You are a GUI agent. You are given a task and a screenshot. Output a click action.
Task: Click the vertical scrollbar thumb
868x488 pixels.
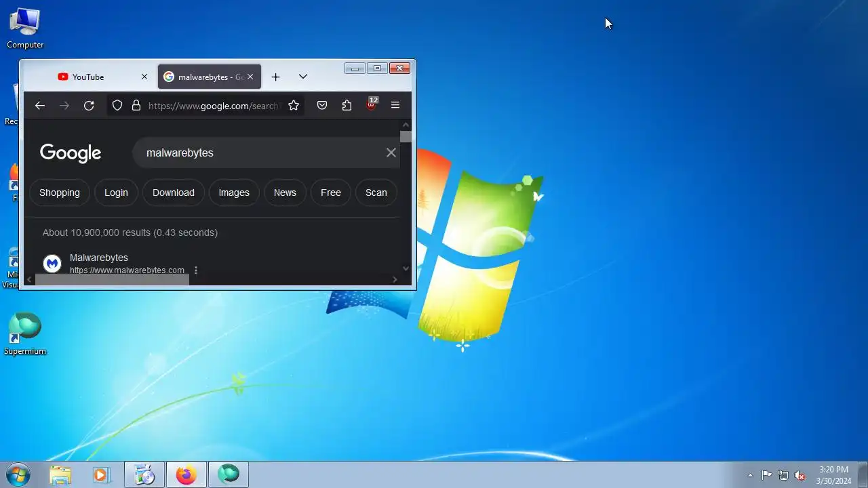tap(406, 136)
